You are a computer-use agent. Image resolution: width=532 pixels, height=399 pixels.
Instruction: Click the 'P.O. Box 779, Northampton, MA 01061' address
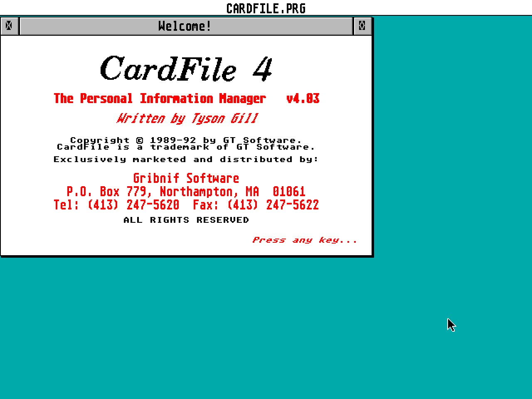186,192
